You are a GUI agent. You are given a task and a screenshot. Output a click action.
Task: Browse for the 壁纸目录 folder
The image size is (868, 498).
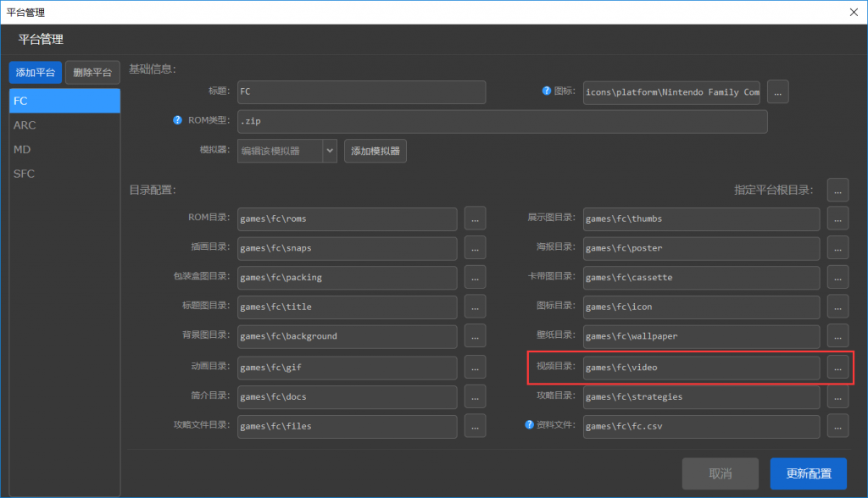pos(837,336)
